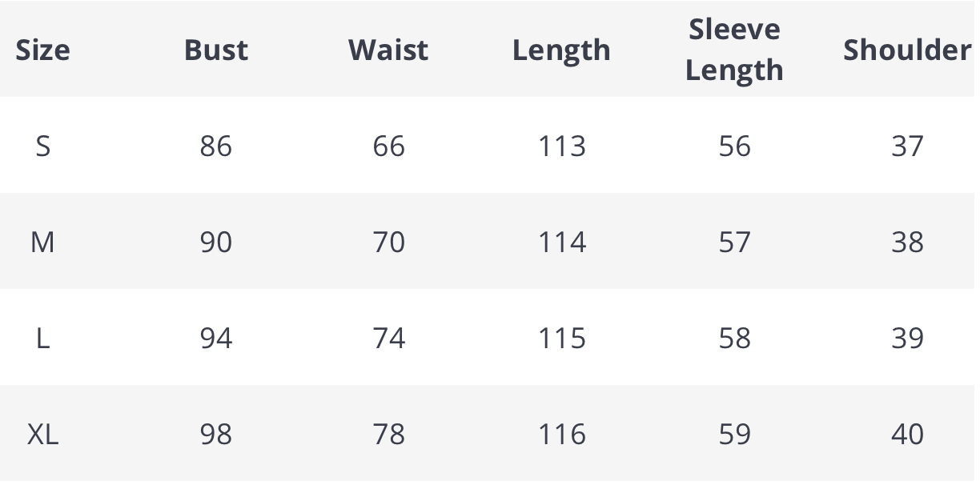The image size is (980, 485).
Task: Click the S size row label
Action: (x=43, y=146)
